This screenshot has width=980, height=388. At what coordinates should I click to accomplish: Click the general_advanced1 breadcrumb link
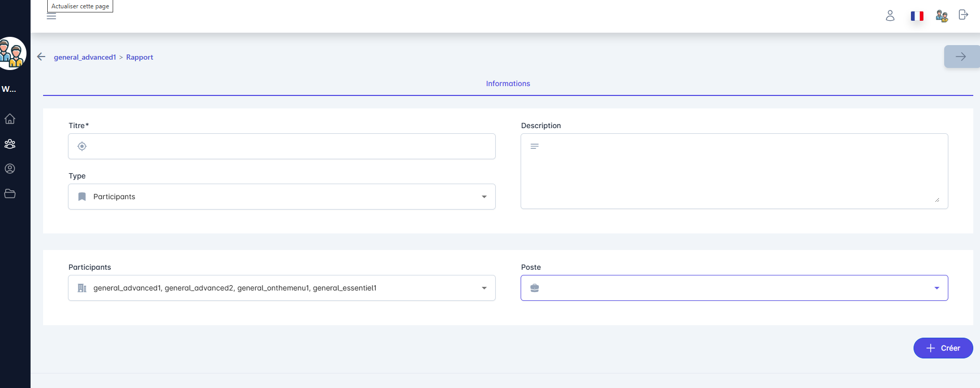(x=85, y=57)
